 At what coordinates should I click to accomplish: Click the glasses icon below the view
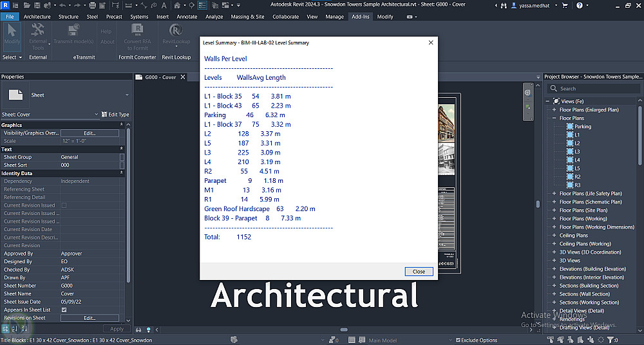(139, 330)
